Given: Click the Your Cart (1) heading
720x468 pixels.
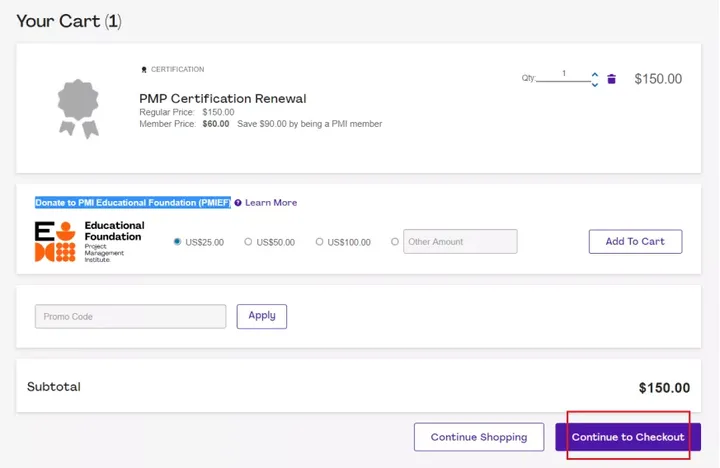Looking at the screenshot, I should (69, 21).
